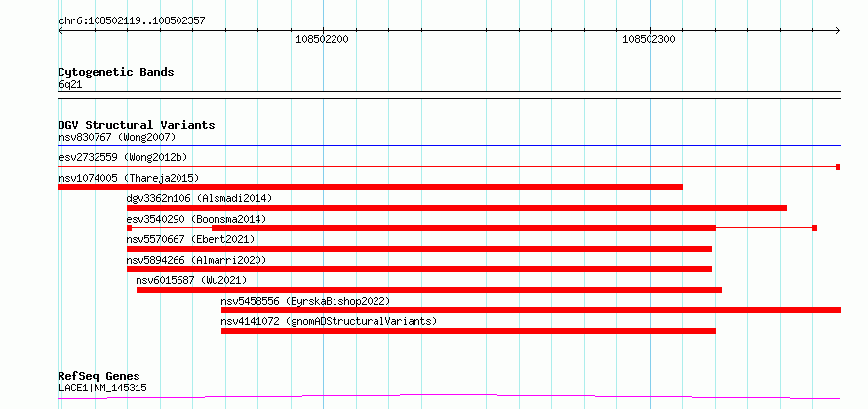Click the red bar of nsv1074005

tap(371, 187)
